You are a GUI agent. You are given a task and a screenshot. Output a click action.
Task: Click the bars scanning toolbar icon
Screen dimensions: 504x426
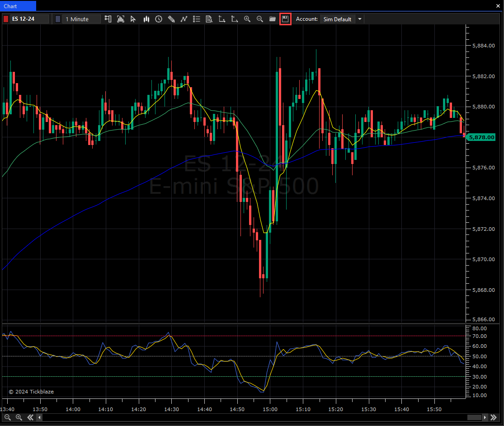coord(121,19)
